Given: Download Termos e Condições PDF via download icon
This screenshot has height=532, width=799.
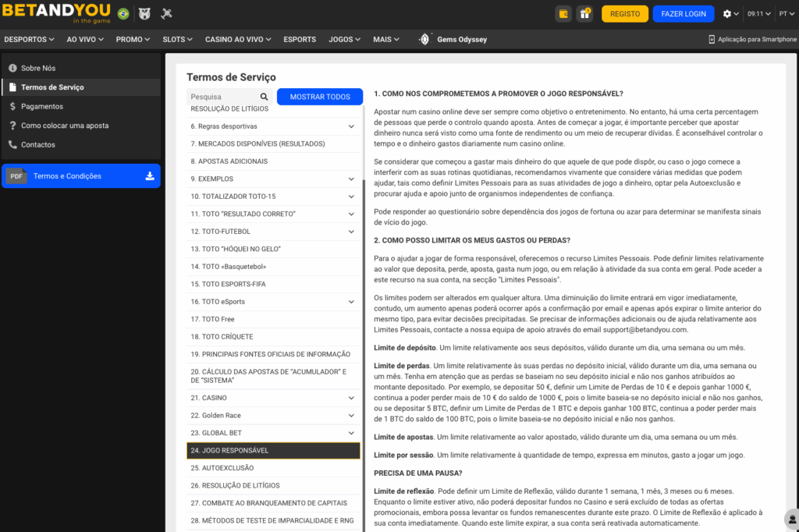Looking at the screenshot, I should pyautogui.click(x=150, y=176).
